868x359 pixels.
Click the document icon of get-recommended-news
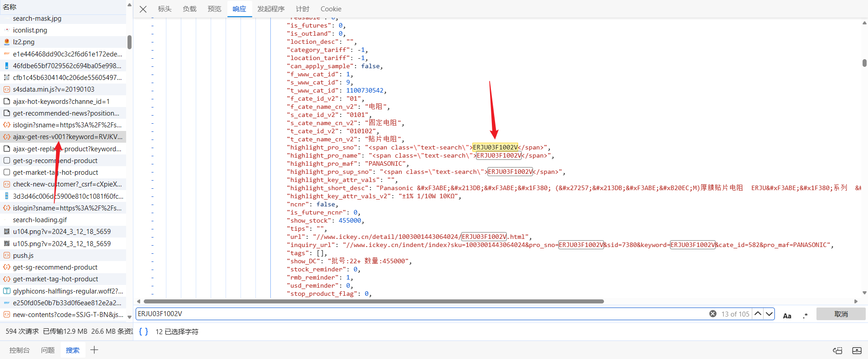point(7,113)
